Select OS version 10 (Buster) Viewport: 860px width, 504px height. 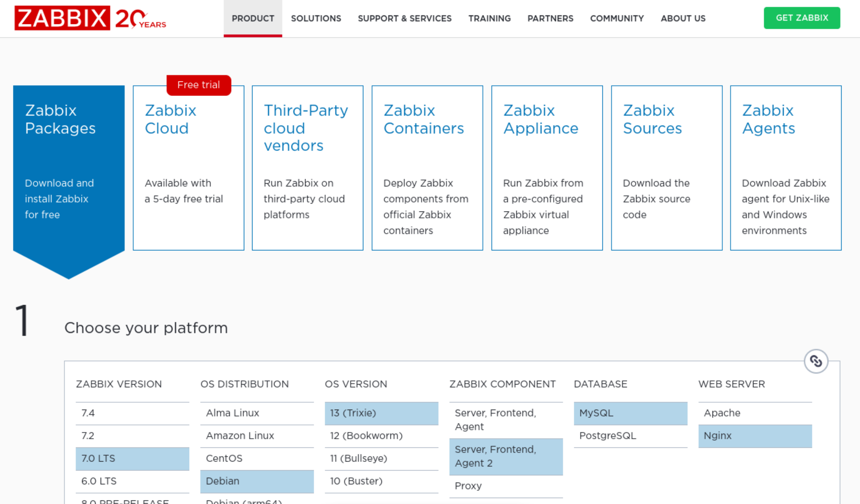point(381,481)
